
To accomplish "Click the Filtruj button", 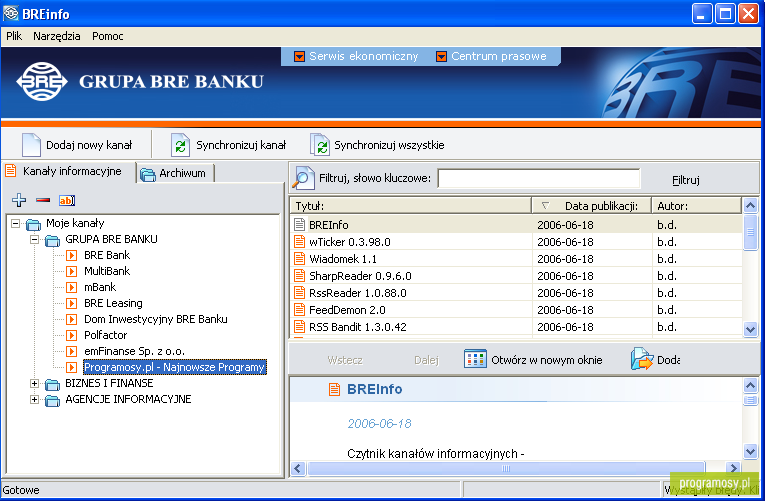I will pyautogui.click(x=685, y=180).
